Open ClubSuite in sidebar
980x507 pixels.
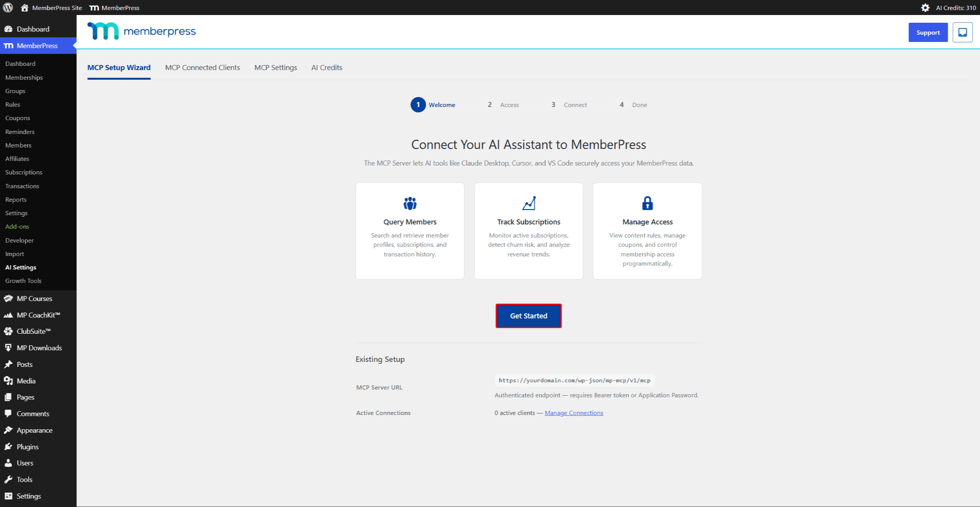38,331
